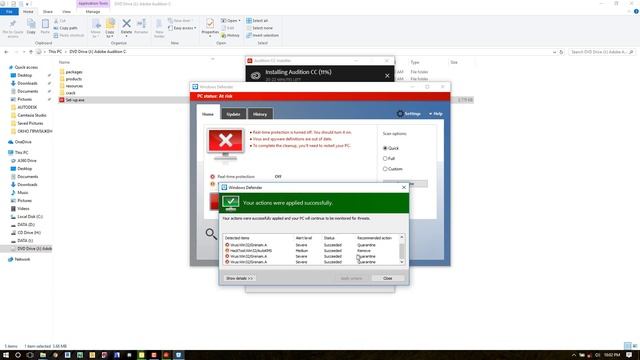Select Network in navigation pane
This screenshot has height=360, width=640.
pyautogui.click(x=22, y=259)
